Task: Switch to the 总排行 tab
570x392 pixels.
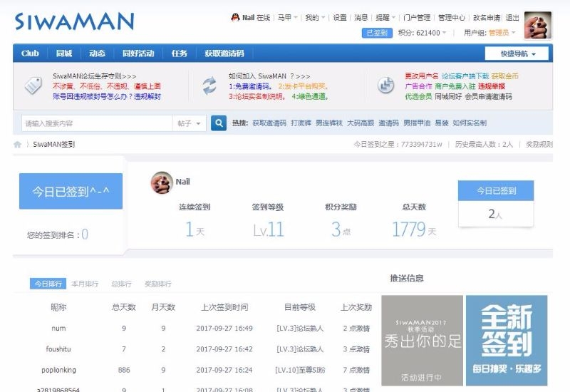Action: 121,284
